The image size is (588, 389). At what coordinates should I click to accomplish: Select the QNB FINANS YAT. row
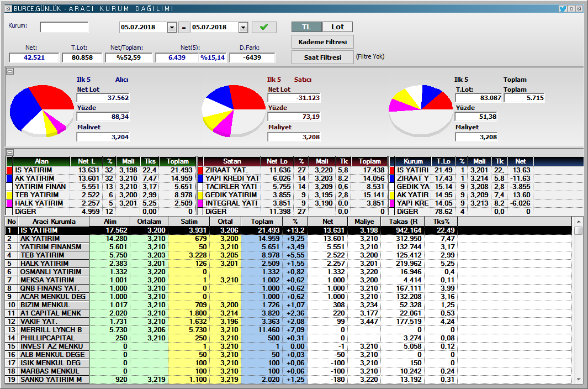(288, 288)
